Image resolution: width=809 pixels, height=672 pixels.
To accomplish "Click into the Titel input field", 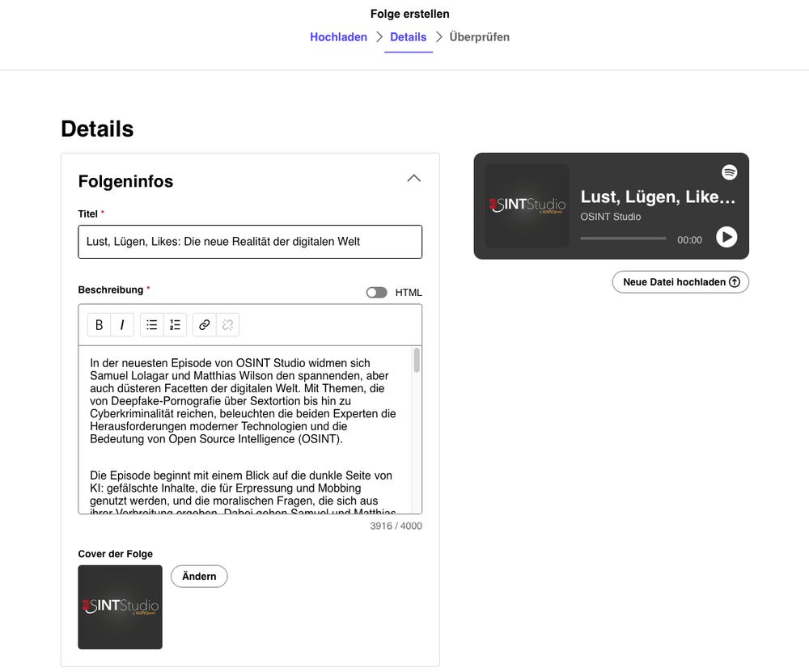I will [x=250, y=242].
